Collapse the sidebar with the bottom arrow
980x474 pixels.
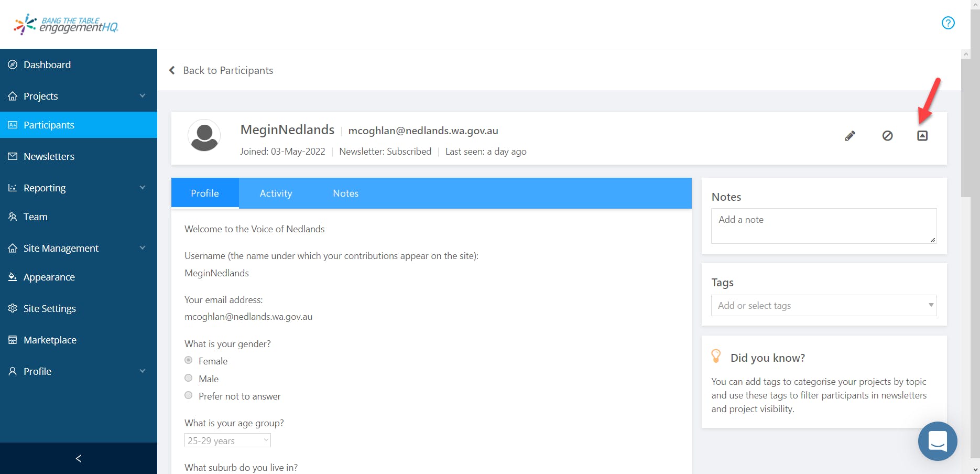[79, 458]
